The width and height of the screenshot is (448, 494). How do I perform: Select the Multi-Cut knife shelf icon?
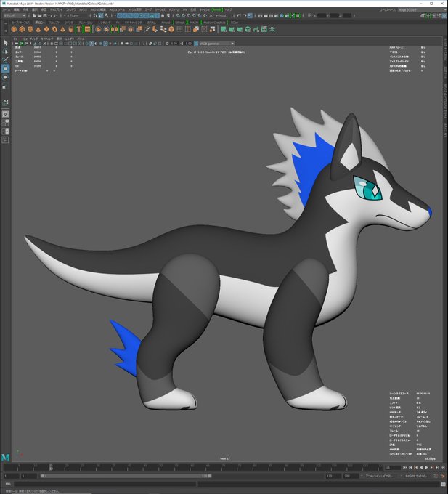point(147,29)
